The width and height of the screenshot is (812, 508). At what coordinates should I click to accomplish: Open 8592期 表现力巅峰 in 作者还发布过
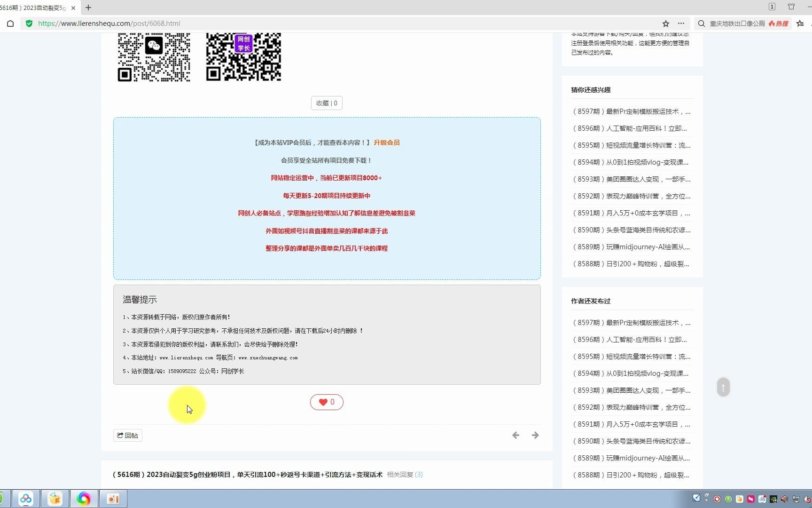click(632, 407)
